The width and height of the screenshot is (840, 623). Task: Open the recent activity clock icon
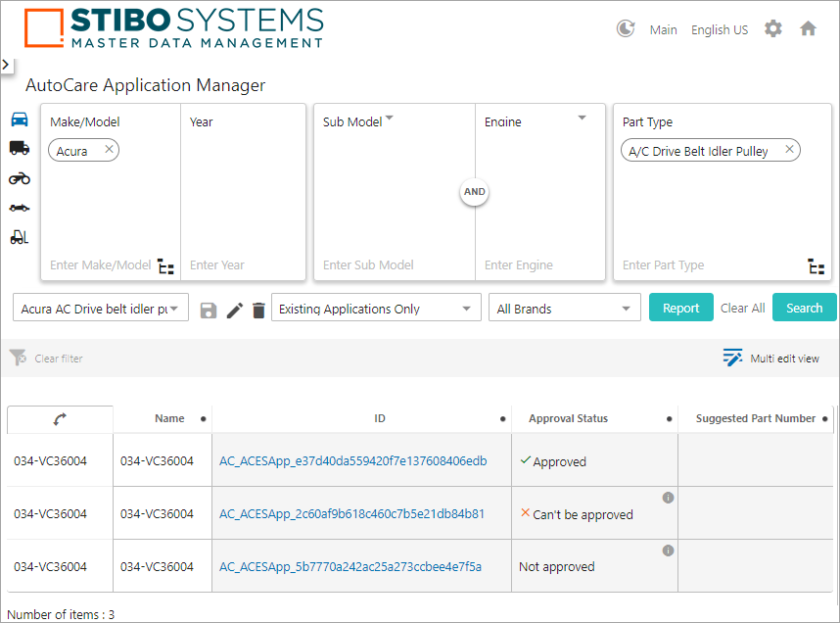626,29
